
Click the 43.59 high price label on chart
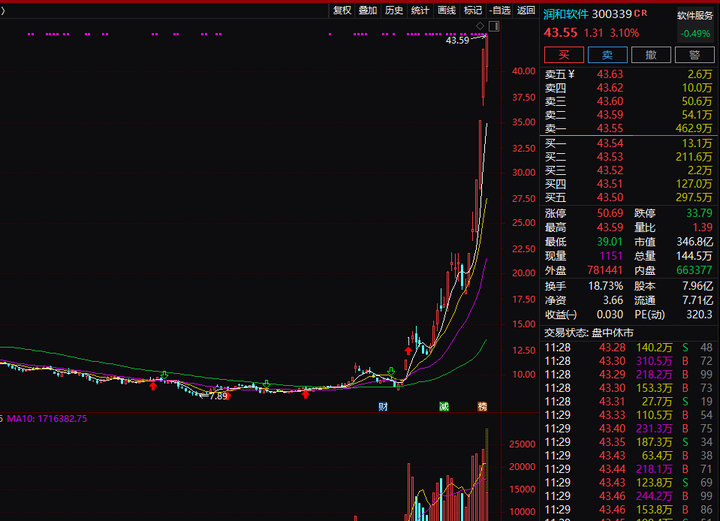(457, 40)
